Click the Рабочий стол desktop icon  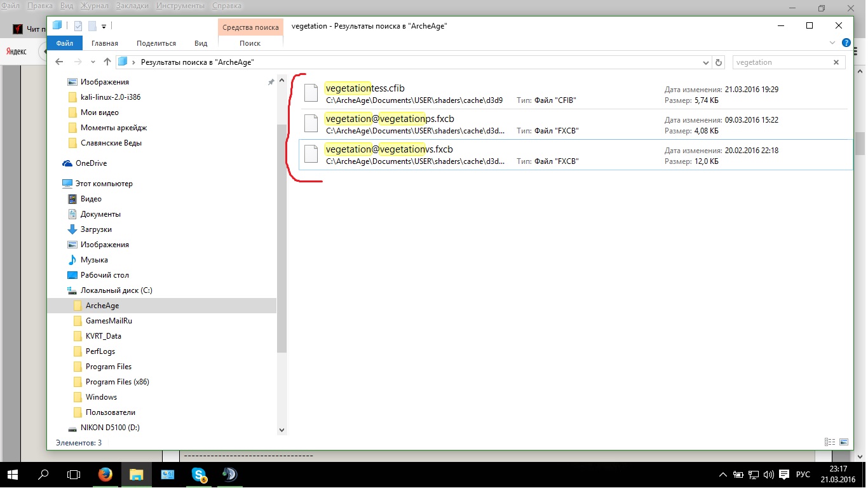coord(72,275)
